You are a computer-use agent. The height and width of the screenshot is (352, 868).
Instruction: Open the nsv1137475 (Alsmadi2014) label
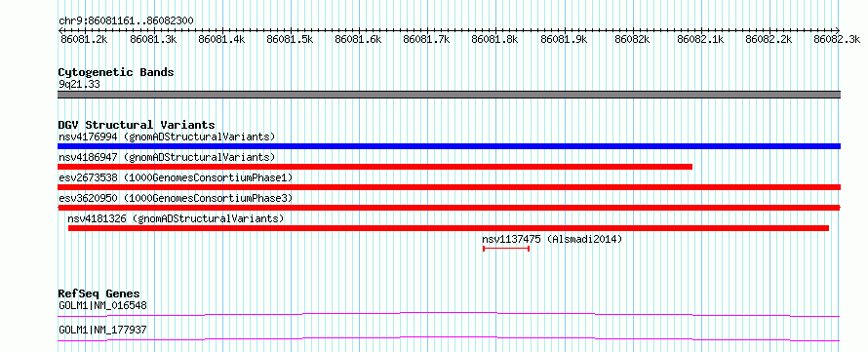click(x=552, y=239)
